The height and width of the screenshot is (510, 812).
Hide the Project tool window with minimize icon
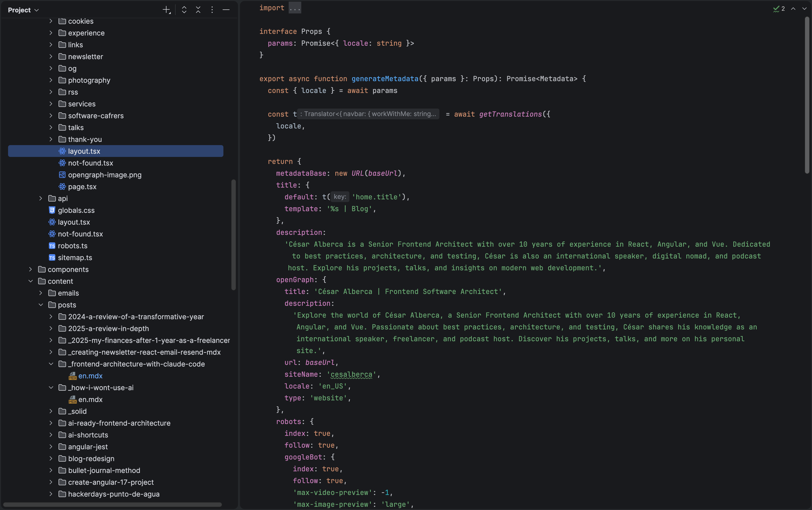pos(226,10)
